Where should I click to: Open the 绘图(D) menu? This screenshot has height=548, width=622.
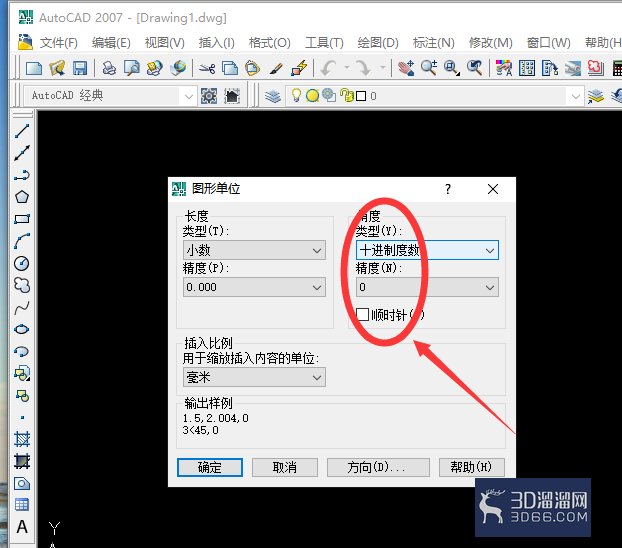click(x=378, y=42)
